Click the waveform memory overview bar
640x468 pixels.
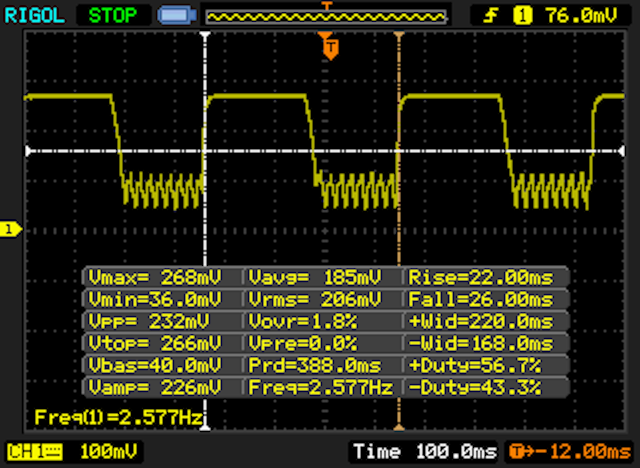(326, 17)
